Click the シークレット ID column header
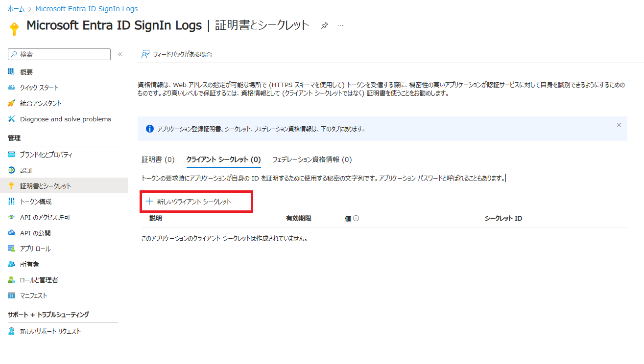644x364 pixels. (x=503, y=218)
